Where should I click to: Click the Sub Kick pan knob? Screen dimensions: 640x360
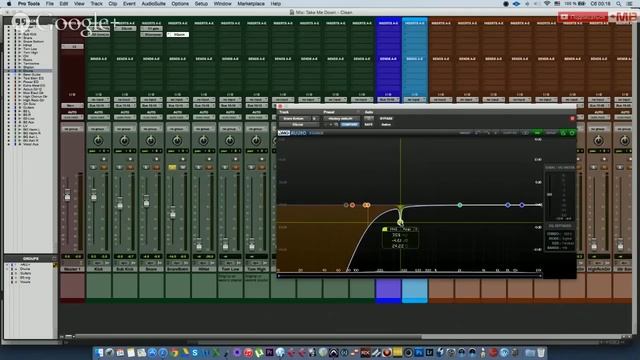click(124, 141)
